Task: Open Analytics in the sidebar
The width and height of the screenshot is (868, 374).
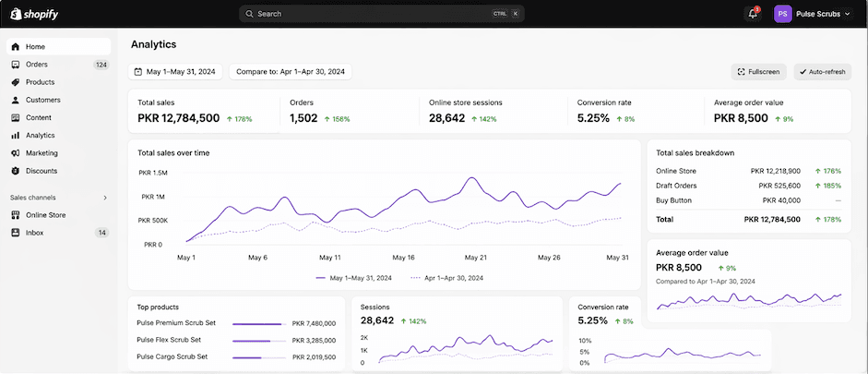Action: tap(59, 135)
